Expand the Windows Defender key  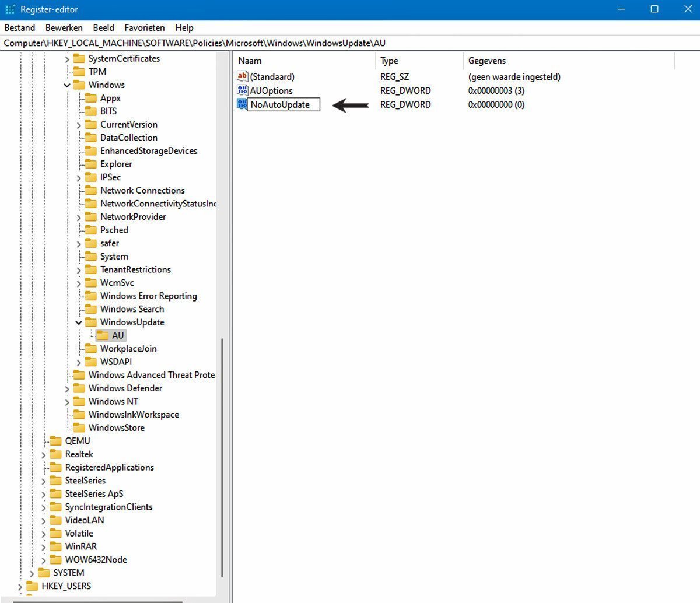pos(67,388)
